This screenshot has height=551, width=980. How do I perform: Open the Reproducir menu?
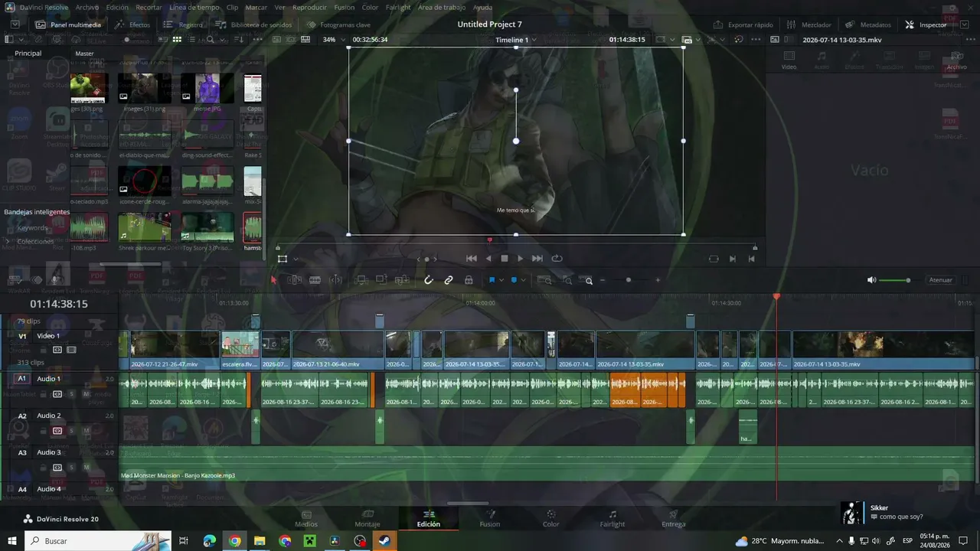(x=309, y=7)
